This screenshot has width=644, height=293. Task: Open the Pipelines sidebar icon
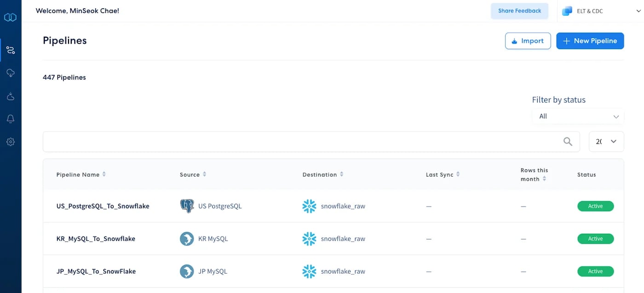pyautogui.click(x=10, y=50)
